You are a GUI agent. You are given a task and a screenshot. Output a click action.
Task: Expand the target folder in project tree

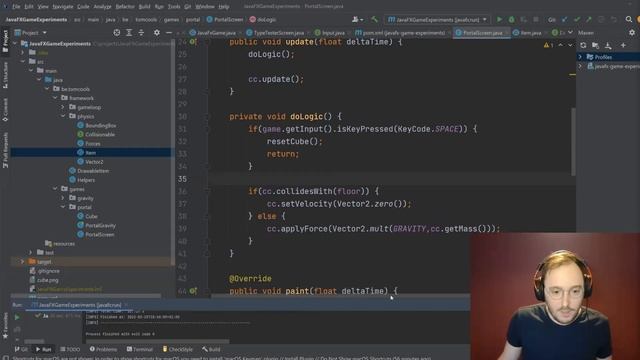(22, 262)
